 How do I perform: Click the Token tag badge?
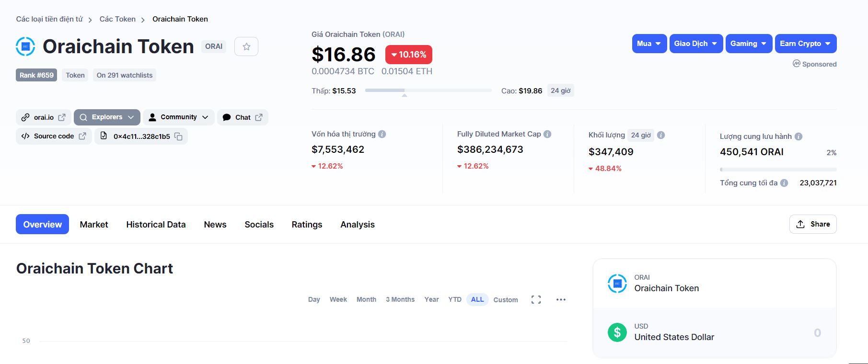pos(75,75)
